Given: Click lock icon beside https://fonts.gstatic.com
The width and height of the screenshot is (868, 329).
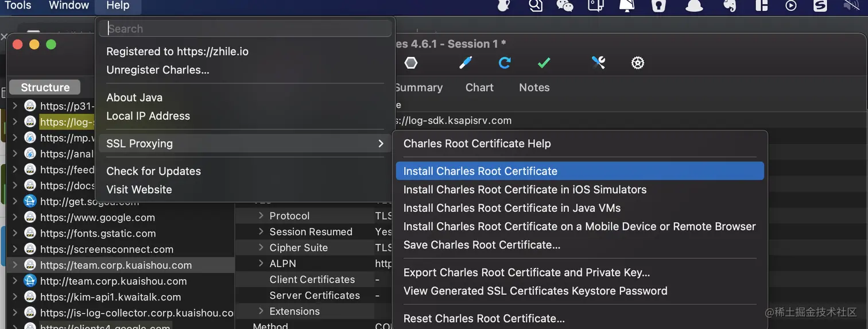Looking at the screenshot, I should 30,233.
